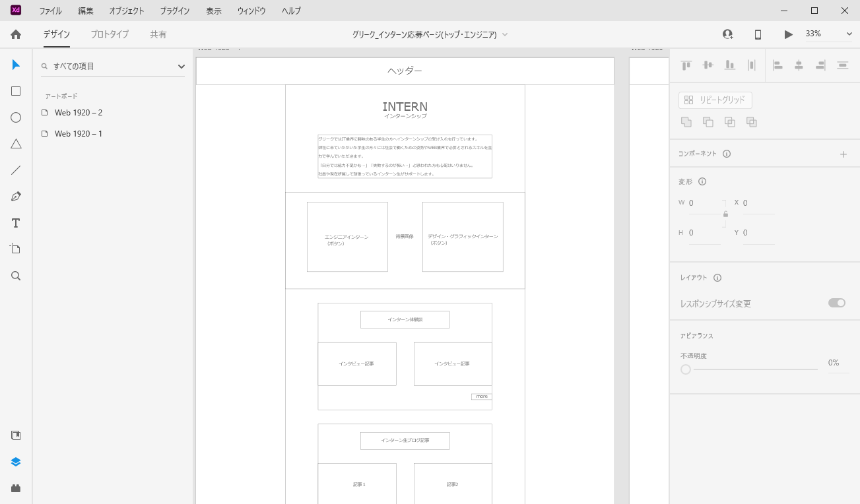Click the Y position field

758,233
